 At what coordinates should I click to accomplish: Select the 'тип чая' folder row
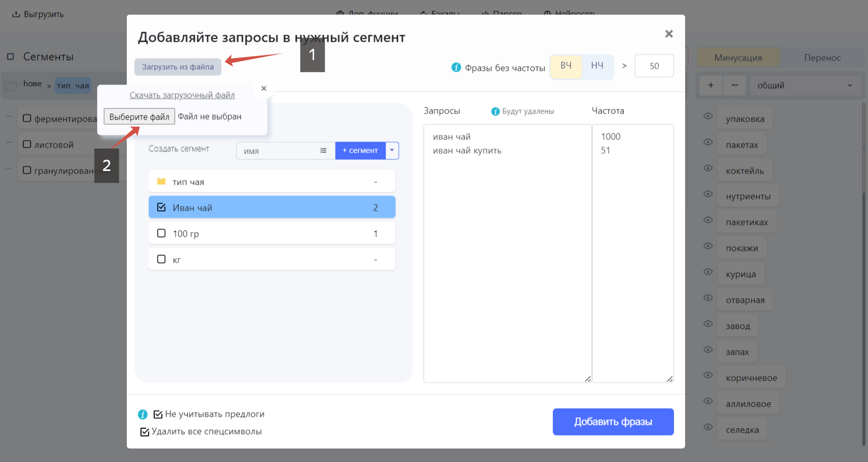pyautogui.click(x=272, y=181)
